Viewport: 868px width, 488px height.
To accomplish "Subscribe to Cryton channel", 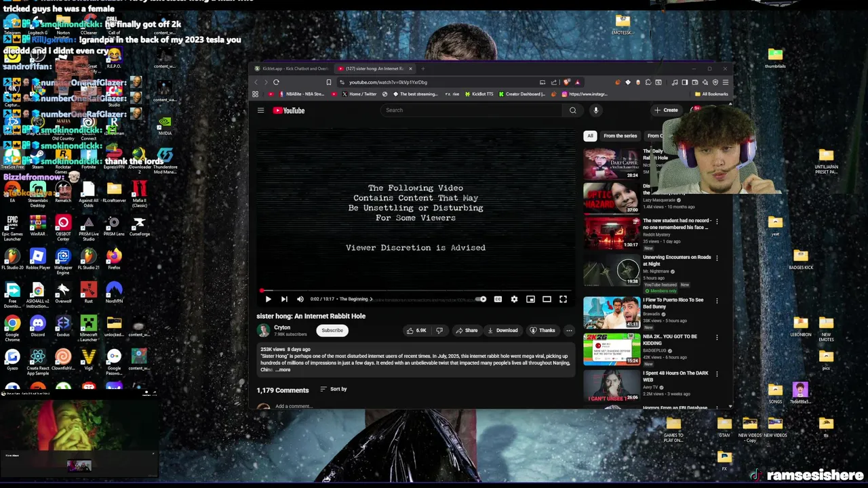I will coord(332,330).
